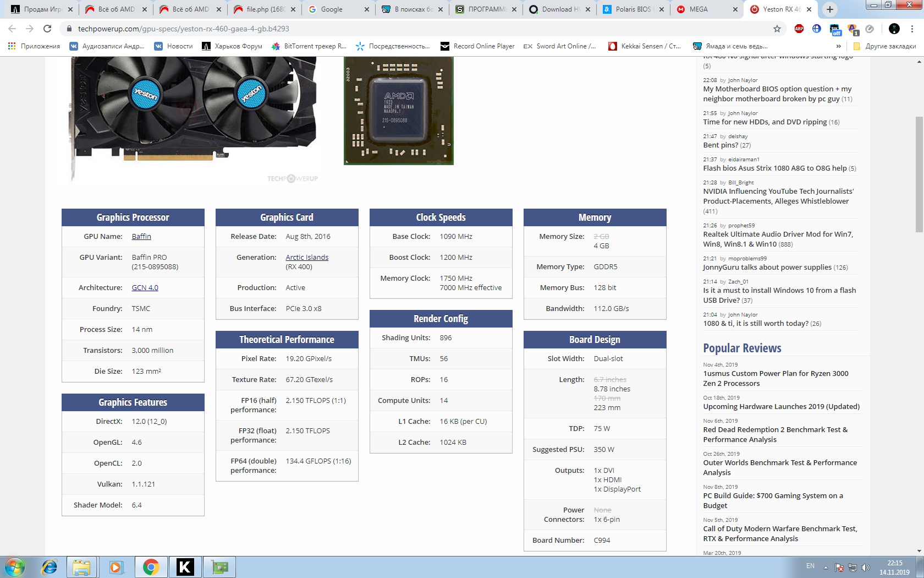Launch Internet Explorer from taskbar
The height and width of the screenshot is (578, 924).
point(50,567)
